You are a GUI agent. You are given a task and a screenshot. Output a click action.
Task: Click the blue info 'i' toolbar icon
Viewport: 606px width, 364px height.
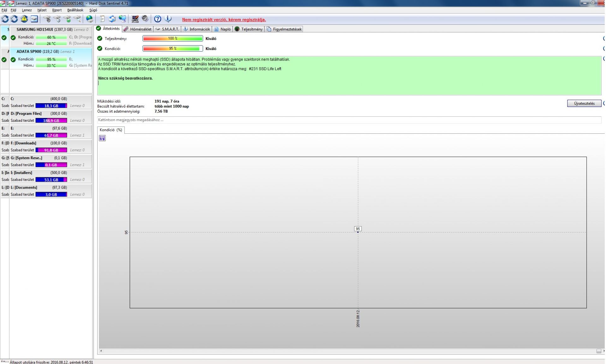pos(168,19)
